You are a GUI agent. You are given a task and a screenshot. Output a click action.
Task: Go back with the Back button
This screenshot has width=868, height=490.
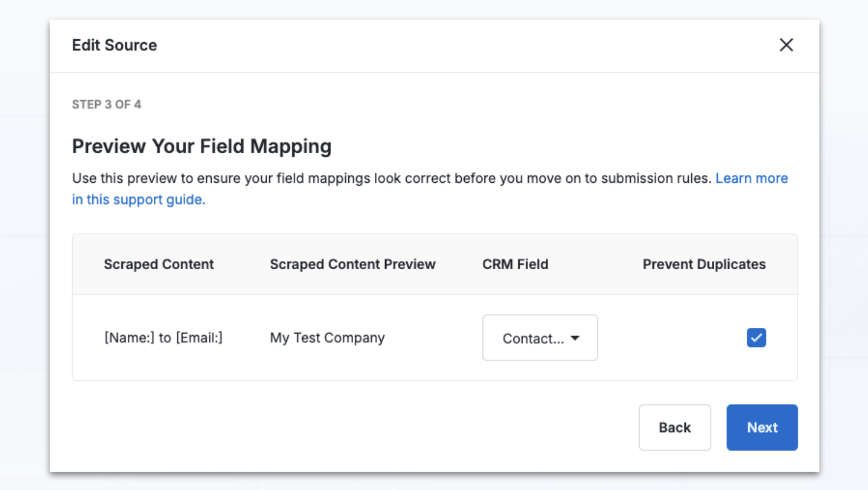[674, 427]
